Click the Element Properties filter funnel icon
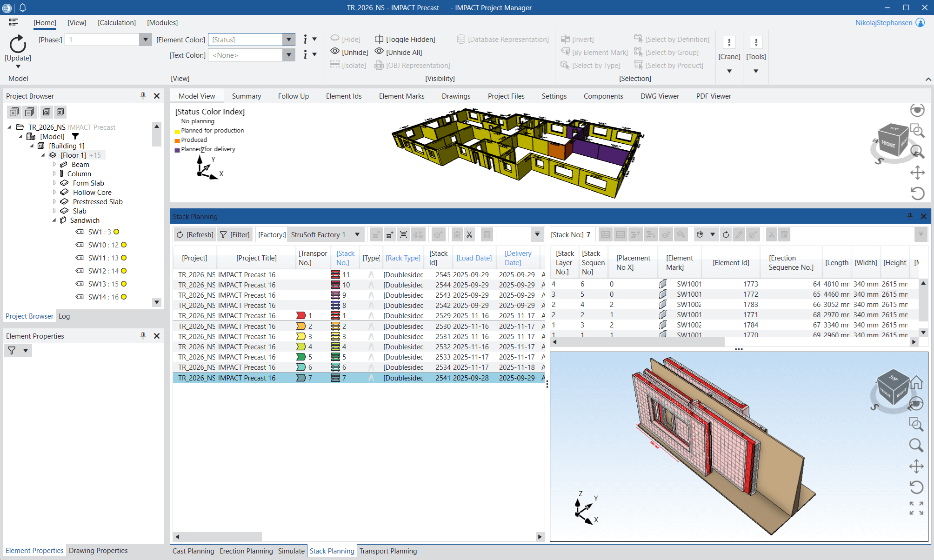934x560 pixels. (12, 351)
